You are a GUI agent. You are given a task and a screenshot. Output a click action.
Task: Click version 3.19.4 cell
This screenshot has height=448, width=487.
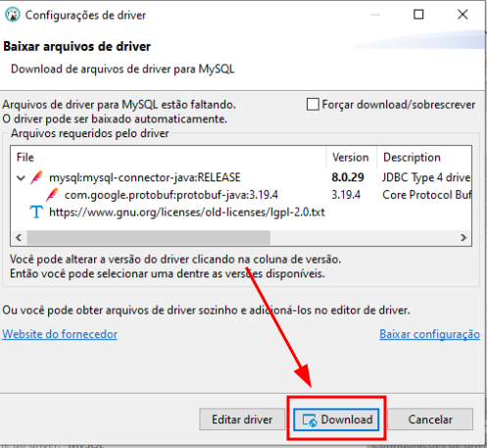346,195
